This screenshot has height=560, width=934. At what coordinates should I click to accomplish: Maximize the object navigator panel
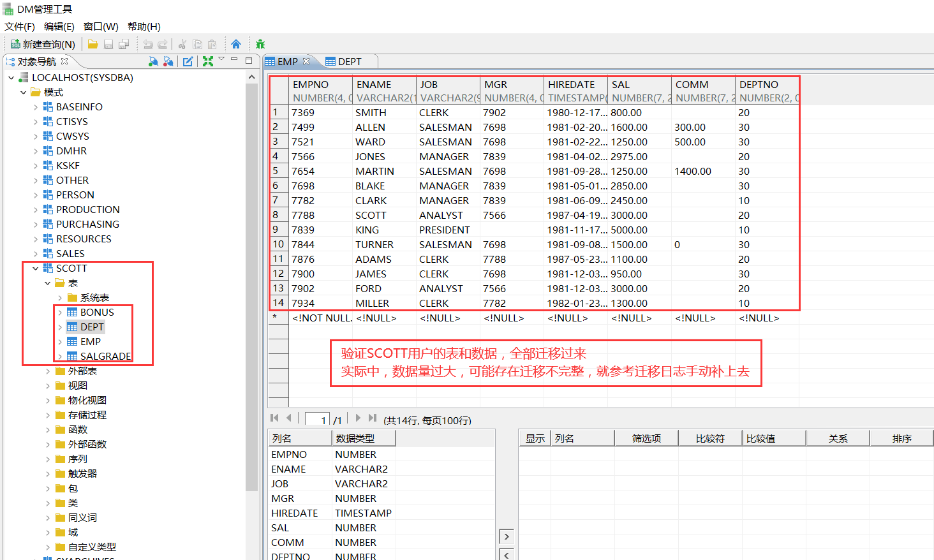(x=249, y=61)
